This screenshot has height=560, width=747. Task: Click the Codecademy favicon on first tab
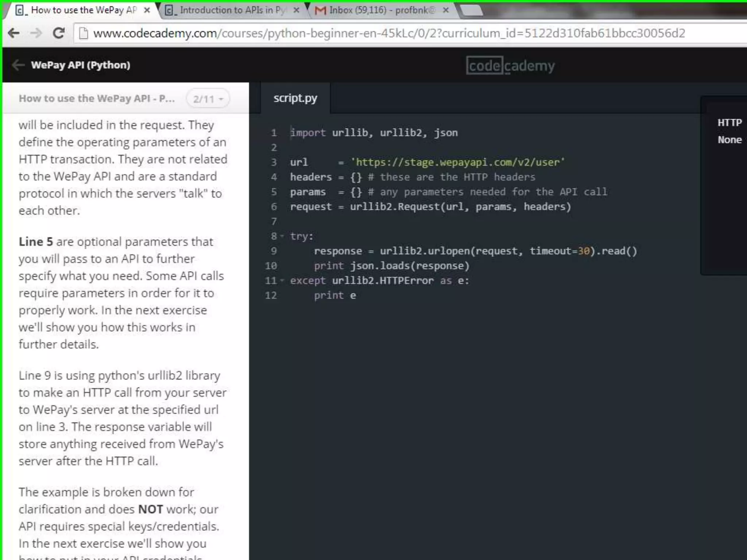21,11
